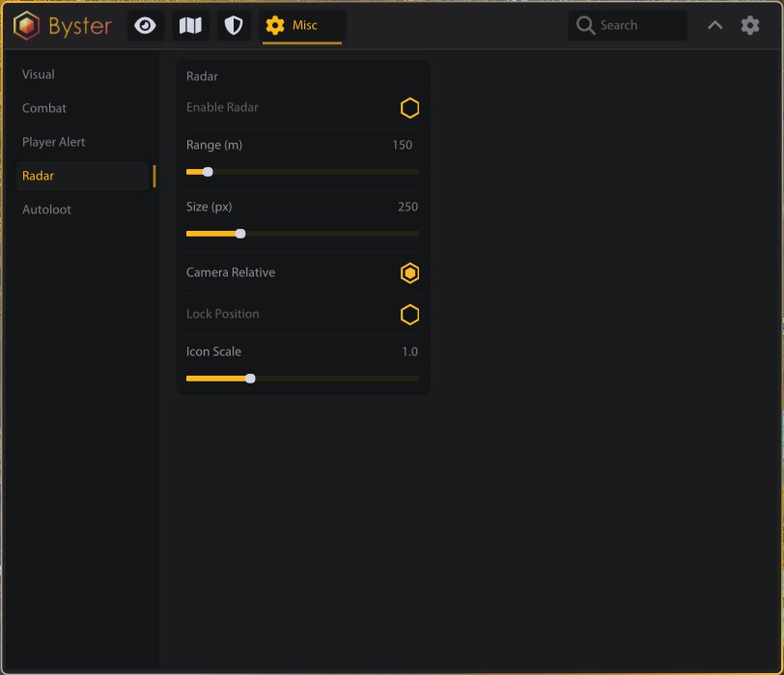Click the Camera Relative label
The image size is (784, 675).
[231, 272]
